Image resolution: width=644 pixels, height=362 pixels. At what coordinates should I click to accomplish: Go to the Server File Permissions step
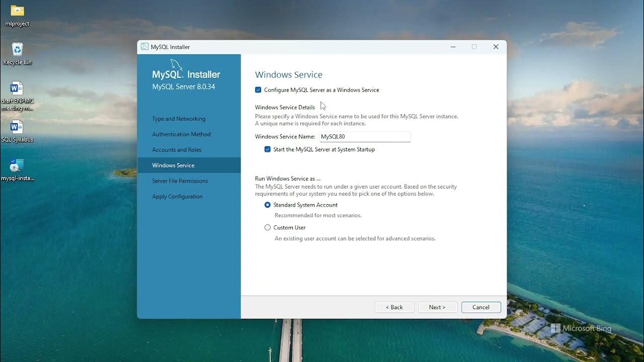point(180,181)
